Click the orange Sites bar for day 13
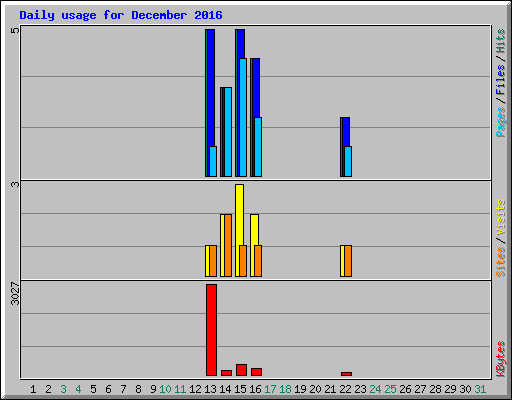The image size is (512, 400). [x=213, y=261]
